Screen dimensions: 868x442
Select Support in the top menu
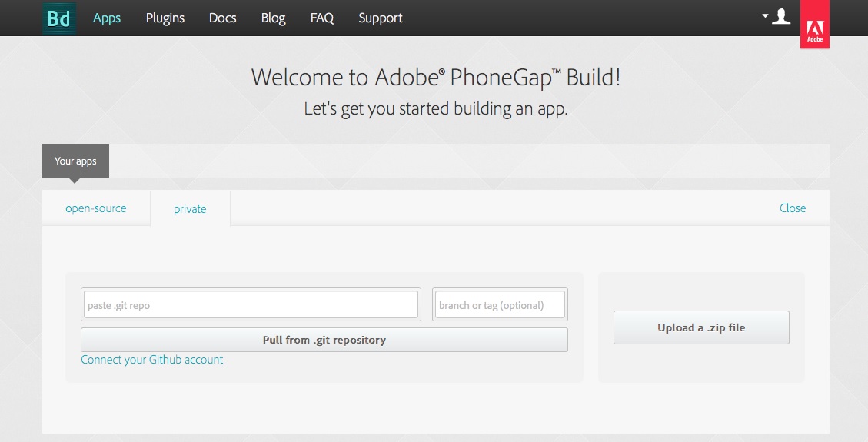[380, 18]
